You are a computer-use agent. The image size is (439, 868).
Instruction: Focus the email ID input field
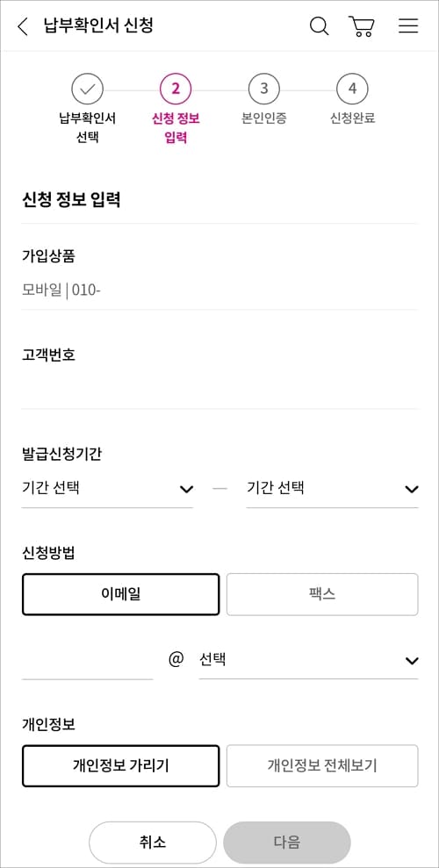(x=88, y=662)
